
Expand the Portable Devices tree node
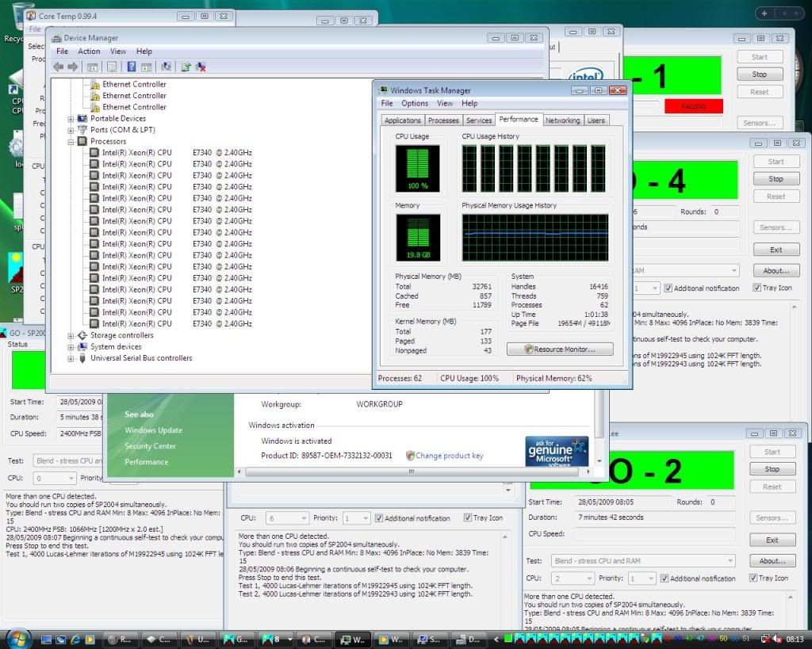71,119
